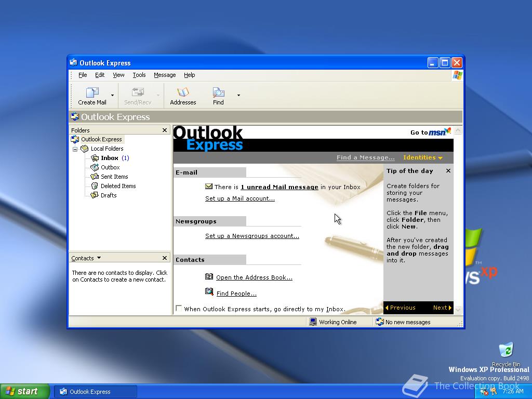Click the Find toolbar icon
Viewport: 532px width, 399px height.
(x=218, y=92)
